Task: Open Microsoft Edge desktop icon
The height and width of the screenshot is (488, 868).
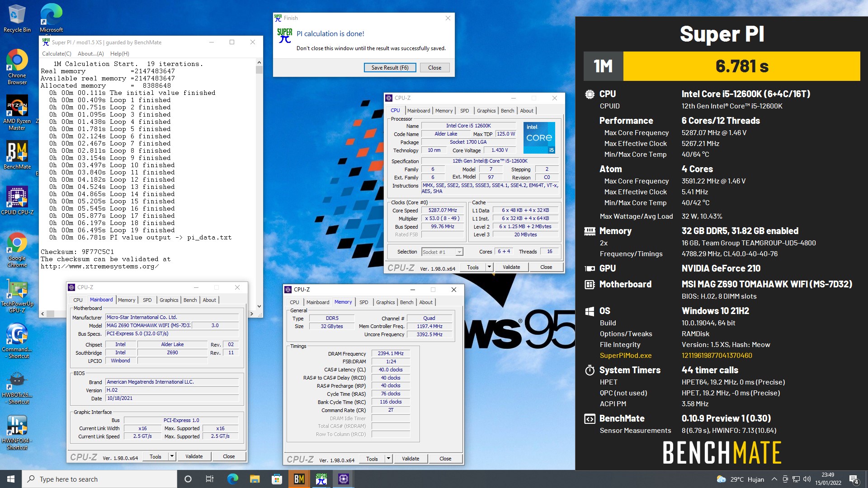Action: [51, 18]
